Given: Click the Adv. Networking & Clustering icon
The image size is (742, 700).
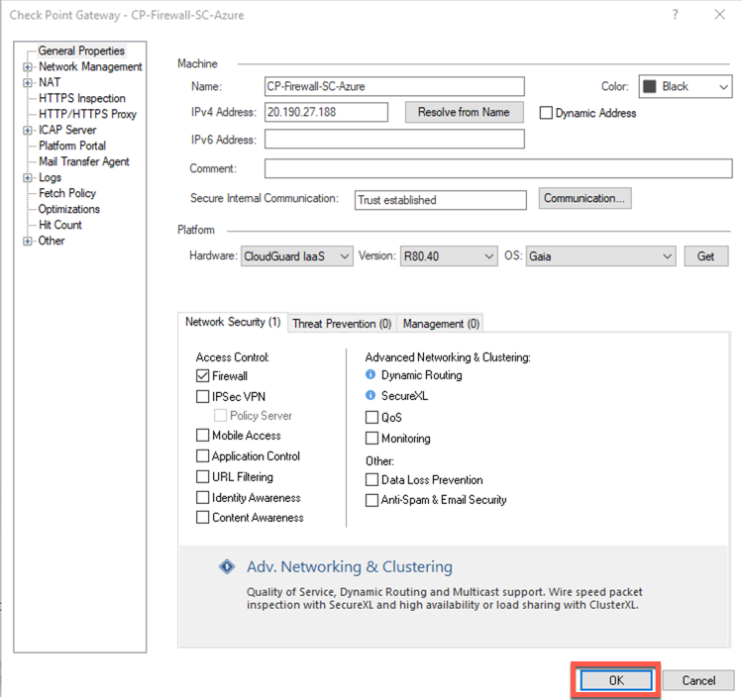Looking at the screenshot, I should [x=228, y=567].
